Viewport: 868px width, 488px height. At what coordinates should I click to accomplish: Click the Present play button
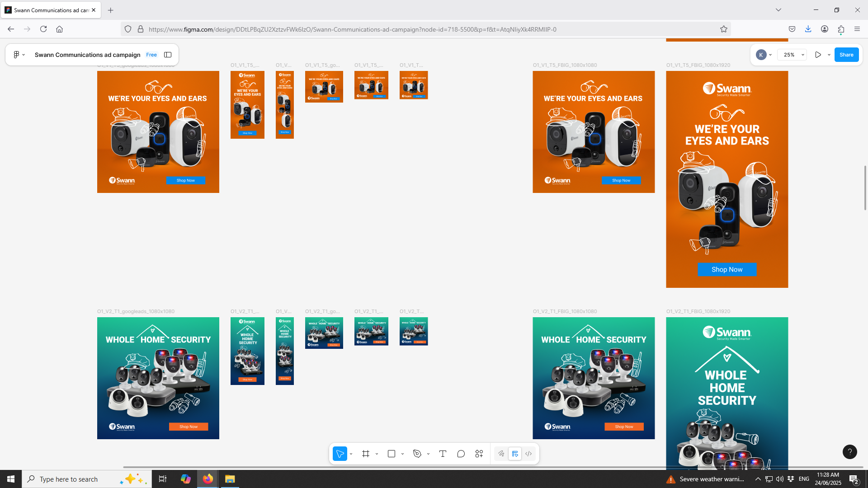pos(818,55)
